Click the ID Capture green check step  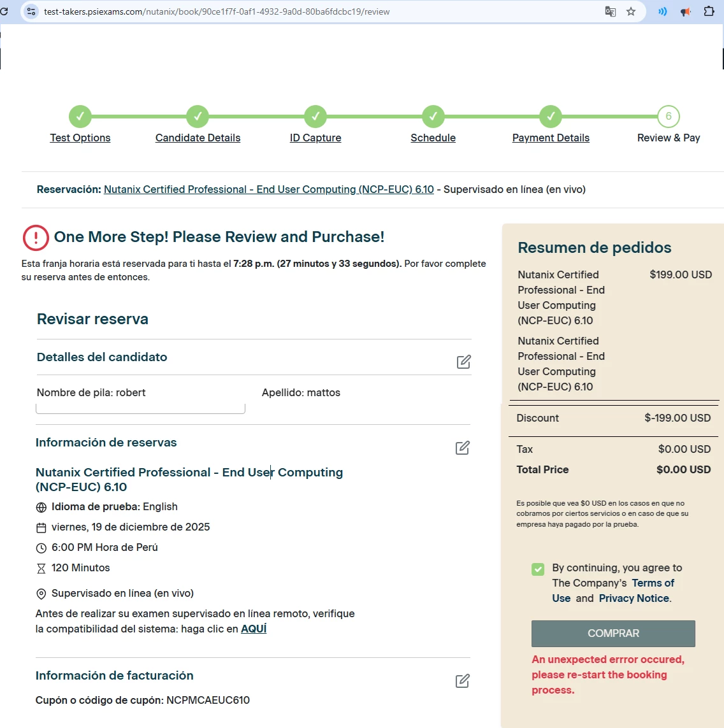point(315,116)
